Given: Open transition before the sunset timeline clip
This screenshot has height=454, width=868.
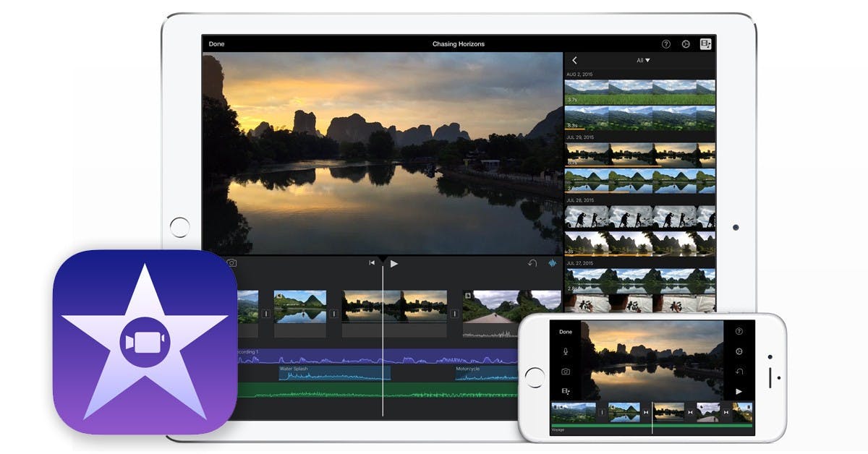Looking at the screenshot, I should click(333, 314).
